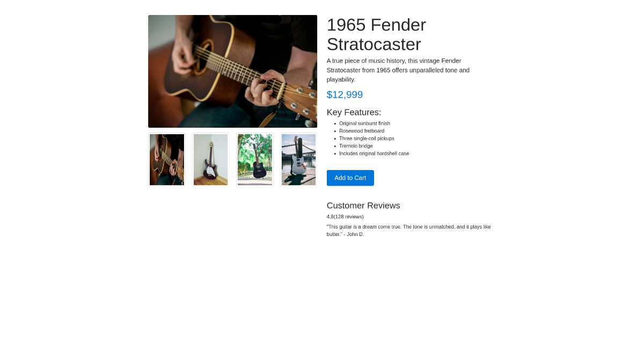
Task: Select the Original sunburst finish list item
Action: tap(364, 123)
